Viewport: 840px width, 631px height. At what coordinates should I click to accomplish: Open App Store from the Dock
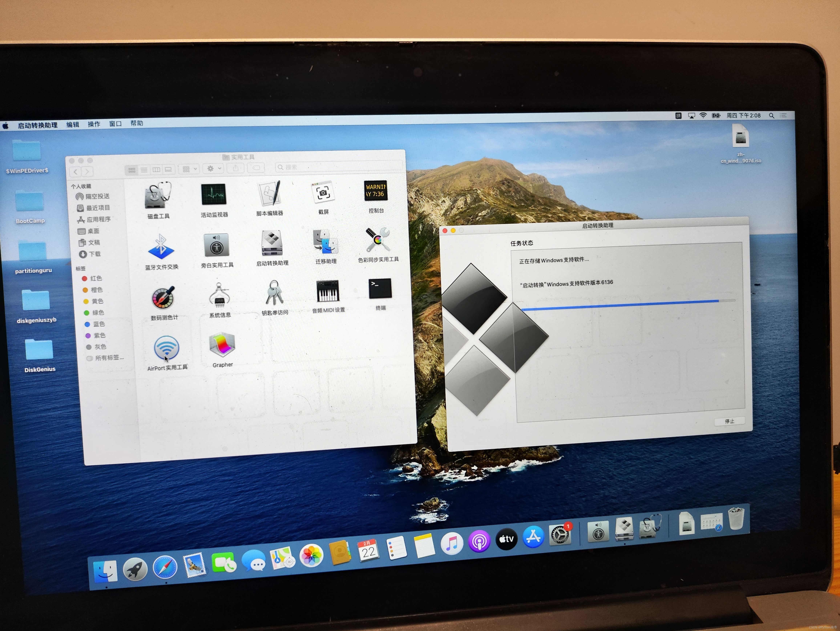click(533, 537)
